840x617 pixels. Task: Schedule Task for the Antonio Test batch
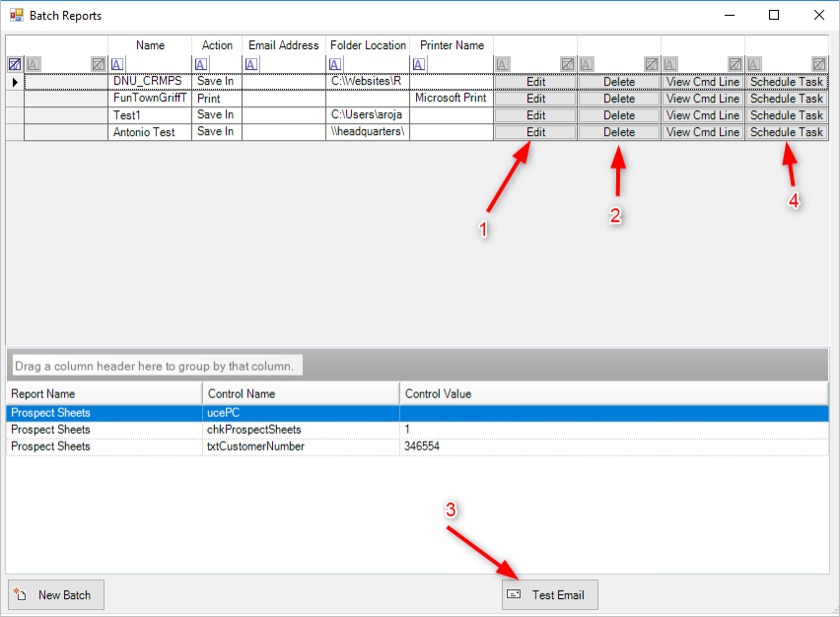click(x=785, y=131)
